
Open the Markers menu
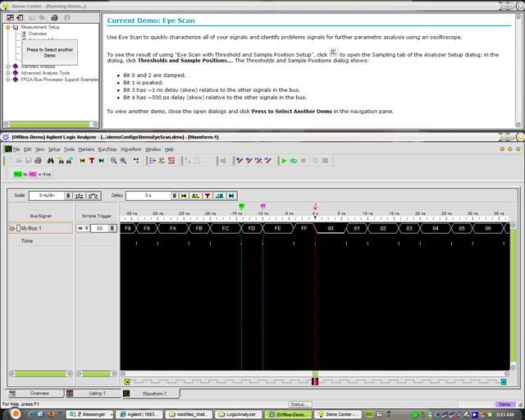(86, 149)
